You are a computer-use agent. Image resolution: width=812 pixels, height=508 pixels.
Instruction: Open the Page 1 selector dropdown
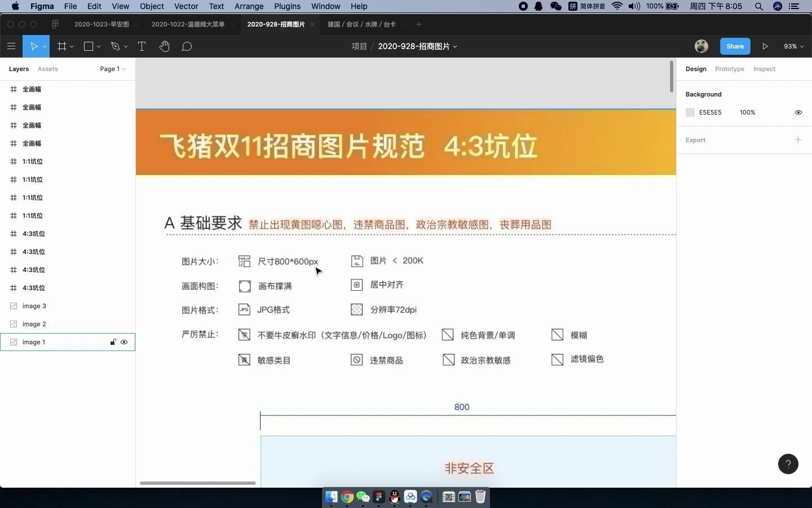[113, 69]
